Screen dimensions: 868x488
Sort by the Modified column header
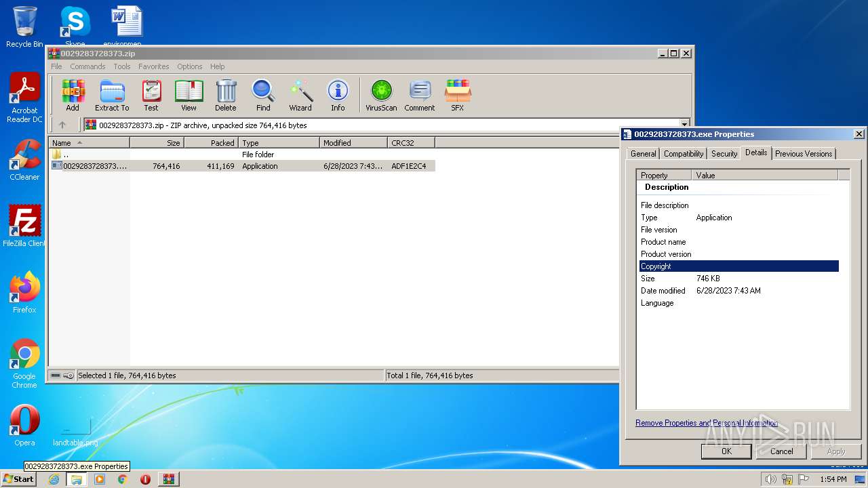(x=354, y=142)
